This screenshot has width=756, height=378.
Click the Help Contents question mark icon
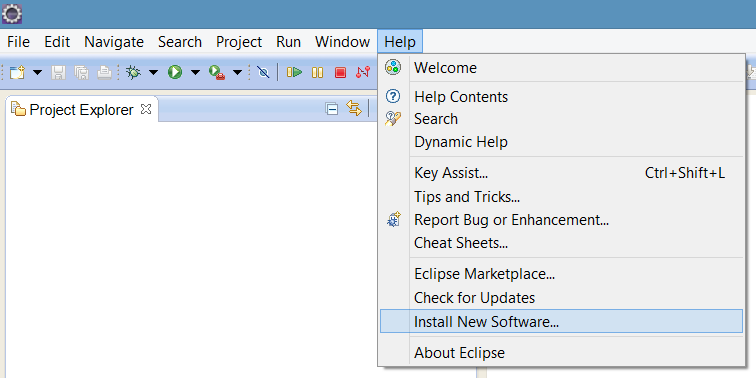393,96
